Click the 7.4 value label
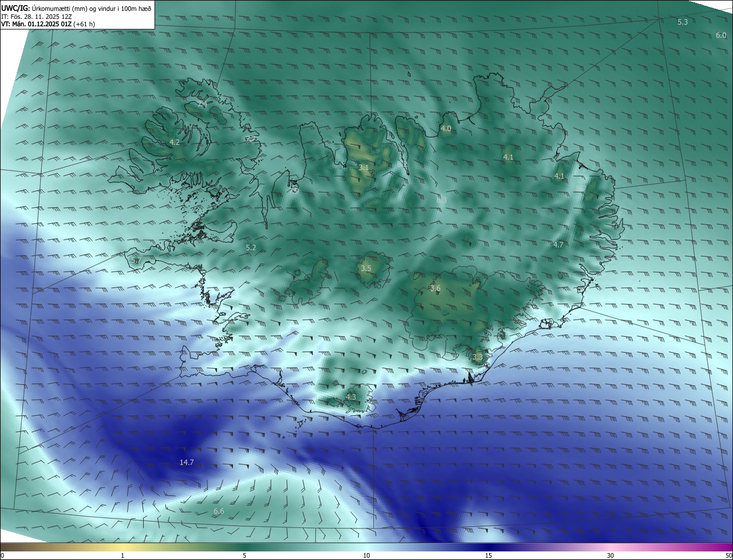The width and height of the screenshot is (733, 560). tap(202, 104)
